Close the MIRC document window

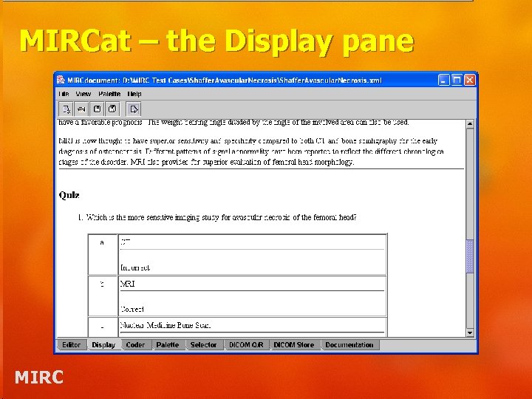pos(470,80)
